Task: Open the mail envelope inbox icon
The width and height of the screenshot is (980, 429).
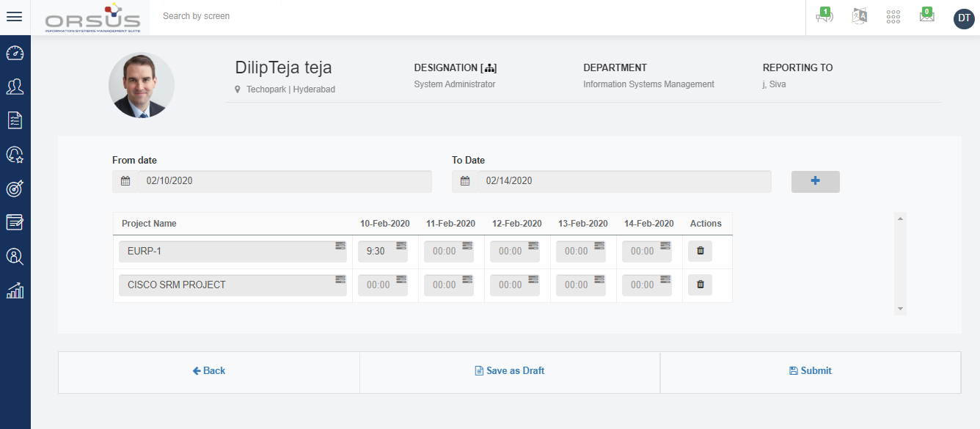Action: 926,16
